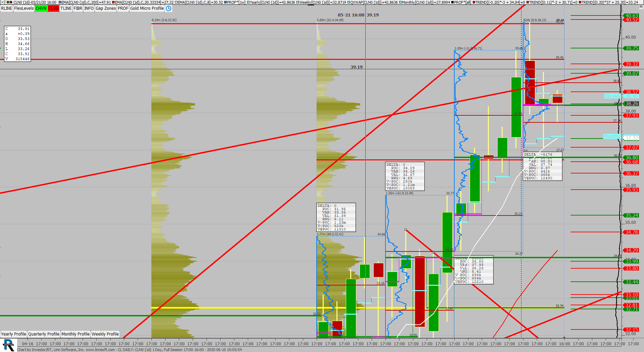Image resolution: width=644 pixels, height=352 pixels.
Task: Toggle the Gap Zones button
Action: [106, 8]
